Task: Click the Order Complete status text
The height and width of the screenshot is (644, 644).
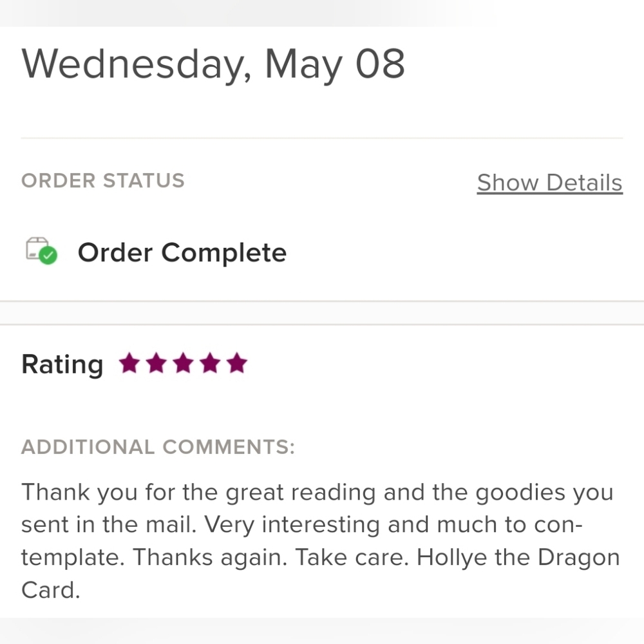Action: tap(182, 252)
